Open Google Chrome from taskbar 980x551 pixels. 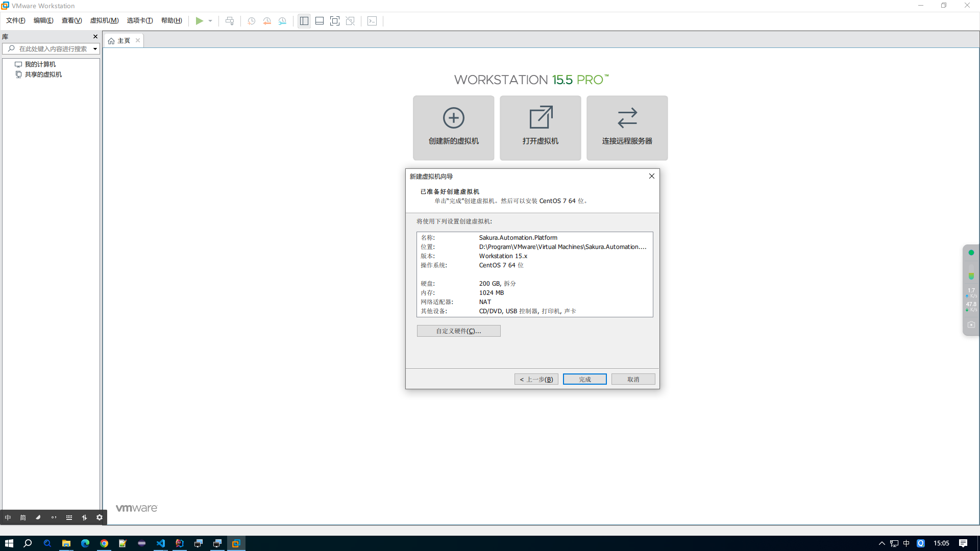[x=104, y=543]
